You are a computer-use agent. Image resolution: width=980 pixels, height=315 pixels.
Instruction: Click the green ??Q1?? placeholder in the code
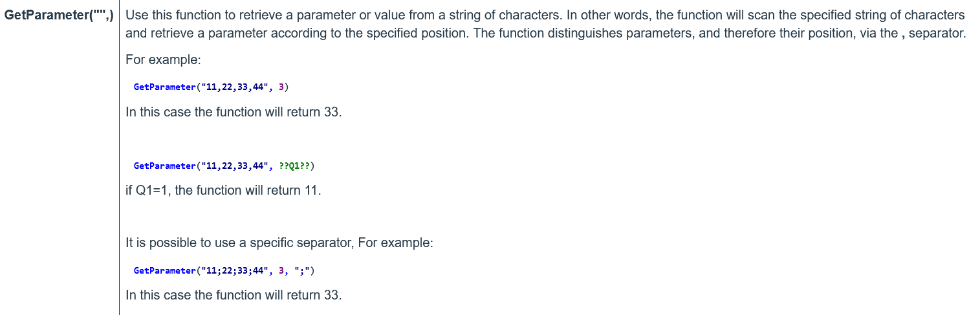(294, 166)
